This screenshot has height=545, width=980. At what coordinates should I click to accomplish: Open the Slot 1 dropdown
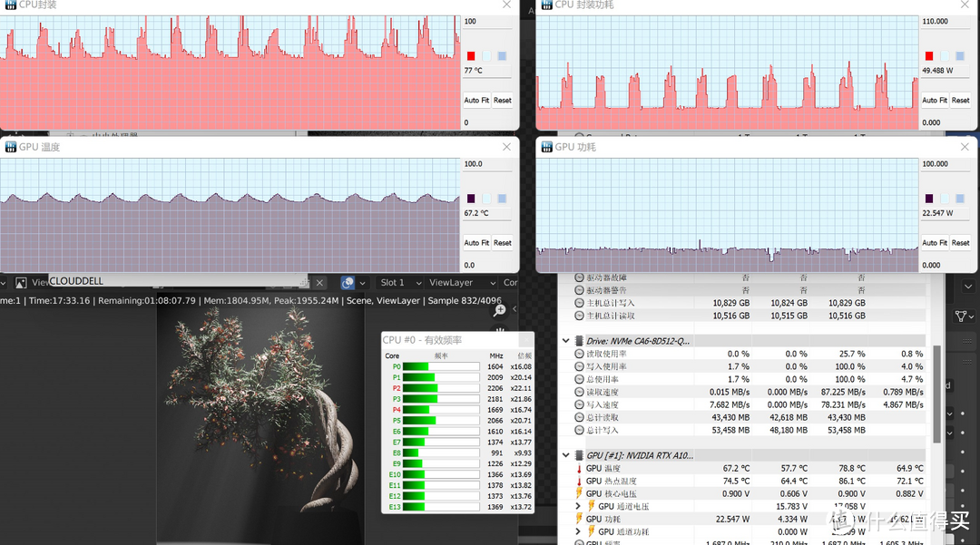[398, 283]
